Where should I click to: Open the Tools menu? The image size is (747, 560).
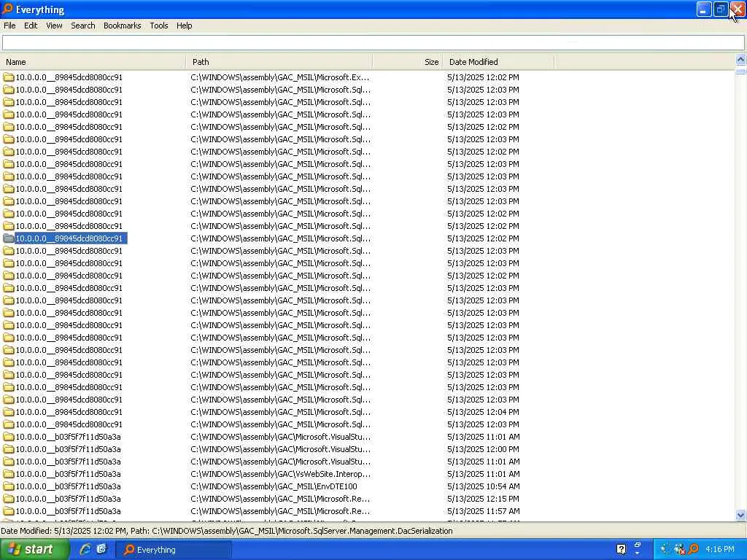(x=158, y=26)
